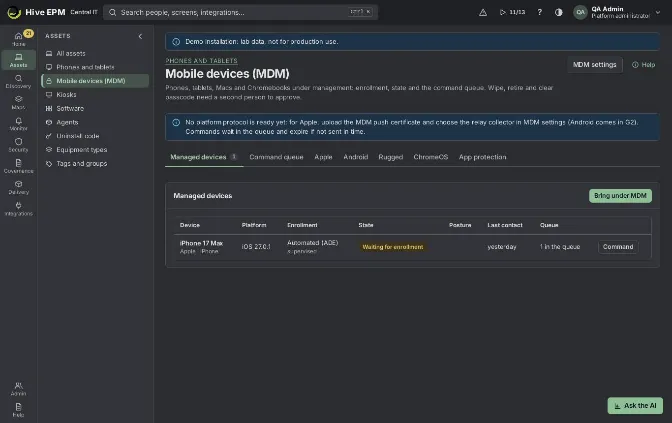Screen dimensions: 672x423
Task: Follow the Phones and Tablets breadcrumb link
Action: pyautogui.click(x=201, y=61)
